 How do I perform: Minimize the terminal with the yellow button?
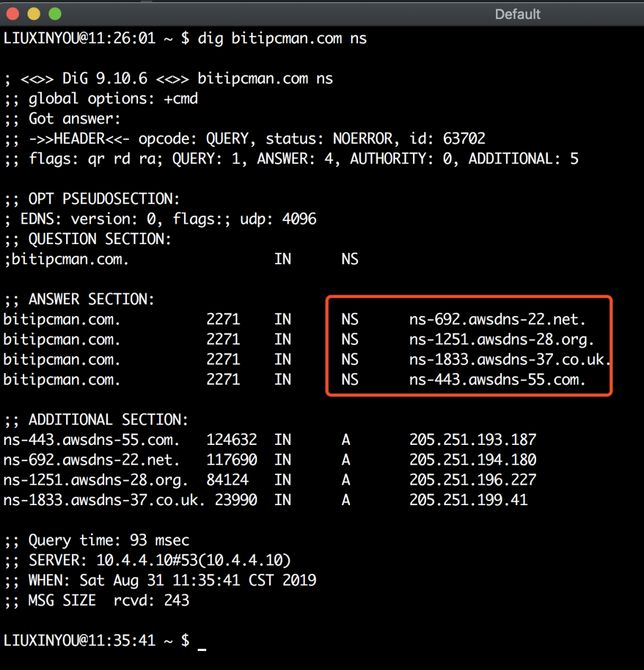34,14
